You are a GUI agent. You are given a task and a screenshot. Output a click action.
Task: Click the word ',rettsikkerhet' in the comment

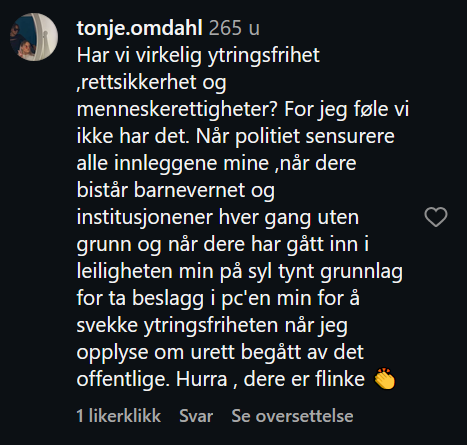coord(137,82)
